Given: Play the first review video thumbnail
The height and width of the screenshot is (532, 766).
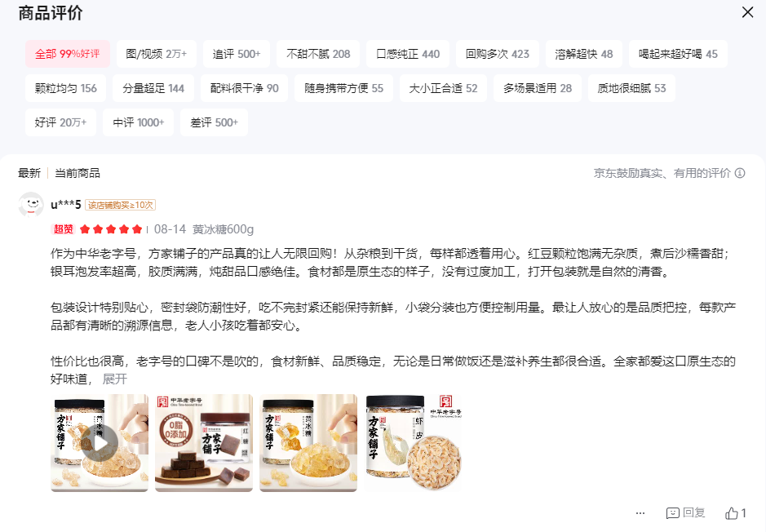Looking at the screenshot, I should coord(100,442).
